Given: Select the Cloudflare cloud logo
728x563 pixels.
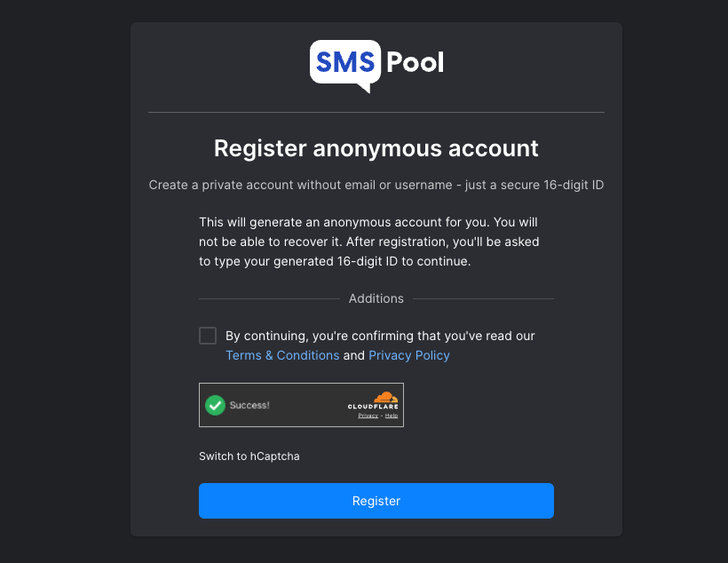Looking at the screenshot, I should 384,397.
